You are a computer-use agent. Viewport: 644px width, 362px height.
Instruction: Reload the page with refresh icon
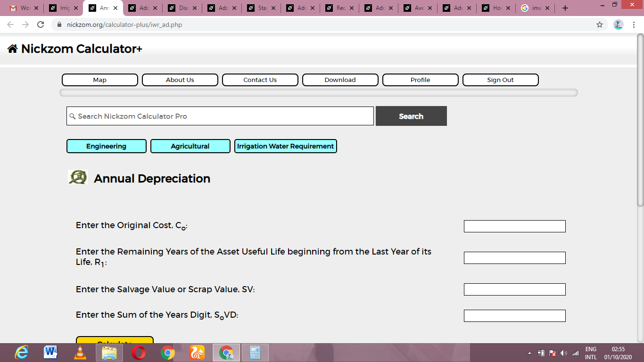(41, 25)
